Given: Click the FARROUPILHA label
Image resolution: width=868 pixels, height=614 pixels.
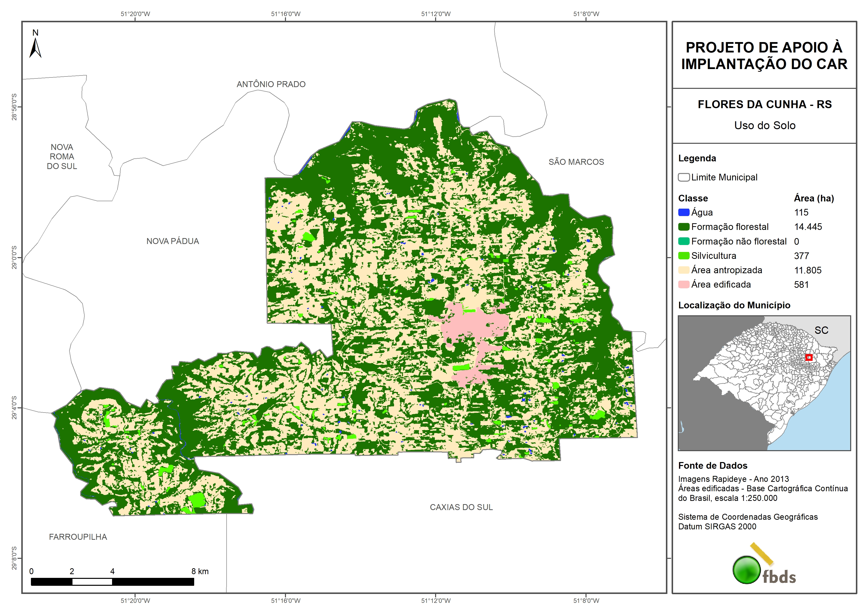Looking at the screenshot, I should [x=78, y=537].
